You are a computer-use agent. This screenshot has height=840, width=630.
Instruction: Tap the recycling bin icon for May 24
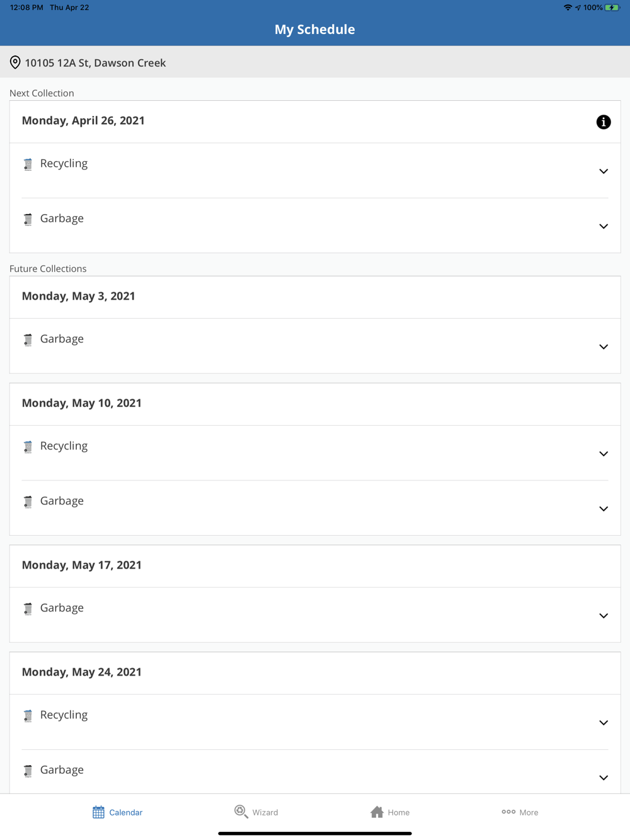pyautogui.click(x=28, y=716)
